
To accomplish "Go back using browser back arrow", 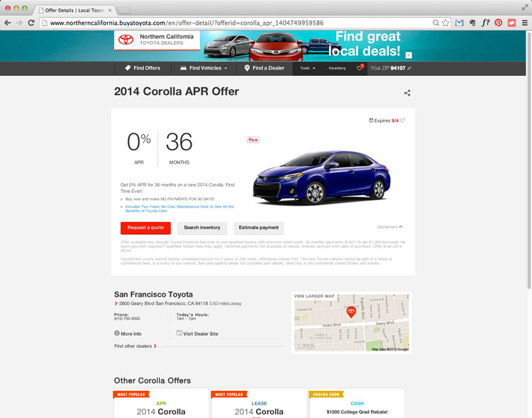I will coord(8,23).
